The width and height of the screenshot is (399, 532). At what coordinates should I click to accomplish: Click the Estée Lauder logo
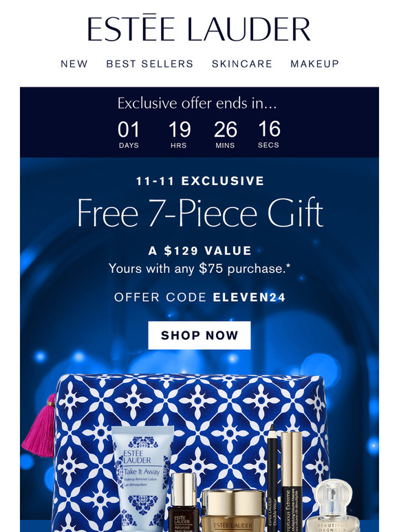(199, 27)
